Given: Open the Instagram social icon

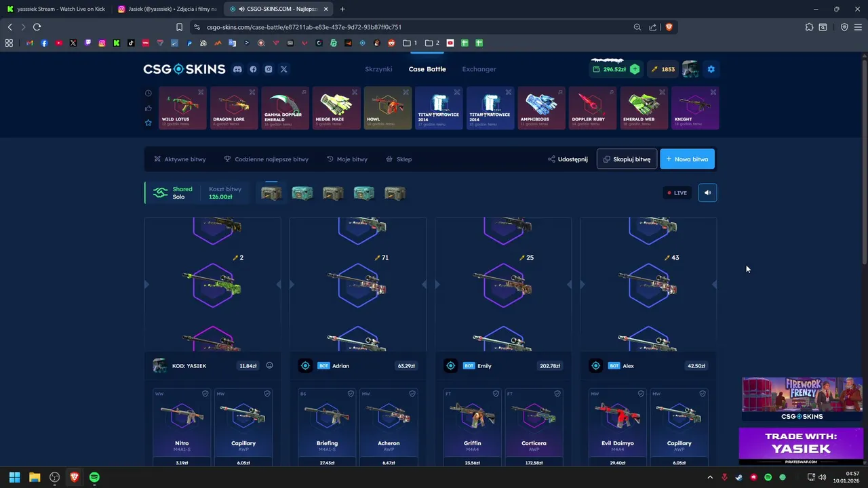Looking at the screenshot, I should [269, 69].
